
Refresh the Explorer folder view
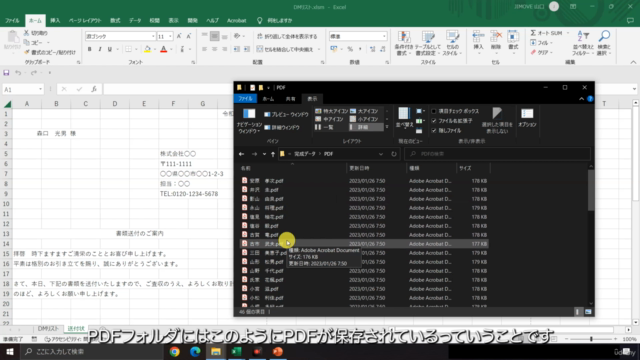(x=393, y=154)
